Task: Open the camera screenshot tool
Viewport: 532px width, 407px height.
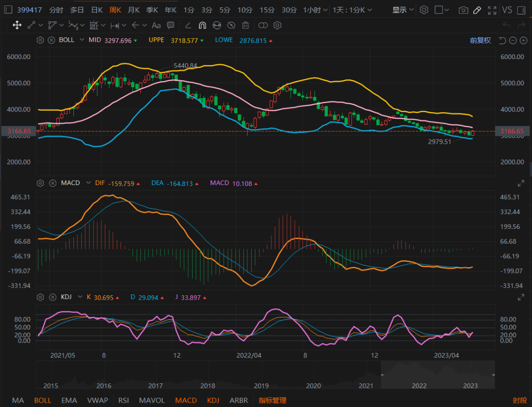Action: coord(463,10)
